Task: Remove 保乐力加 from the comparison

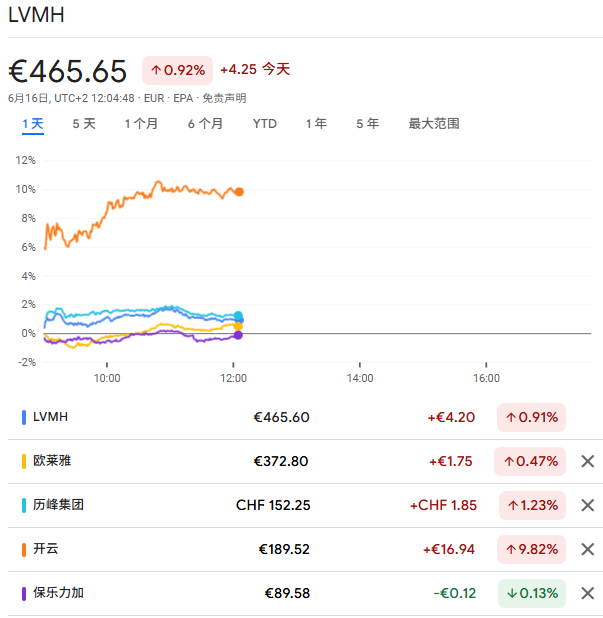Action: tap(587, 593)
